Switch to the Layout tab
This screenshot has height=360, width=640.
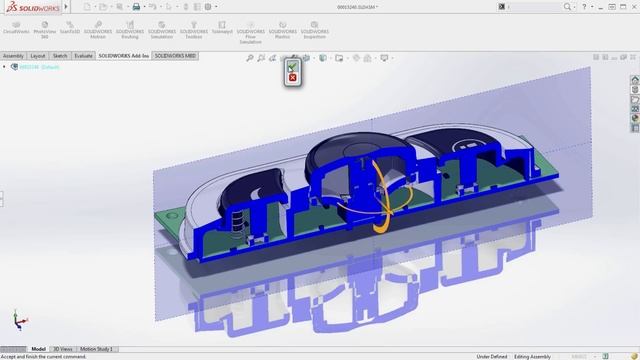[x=38, y=56]
